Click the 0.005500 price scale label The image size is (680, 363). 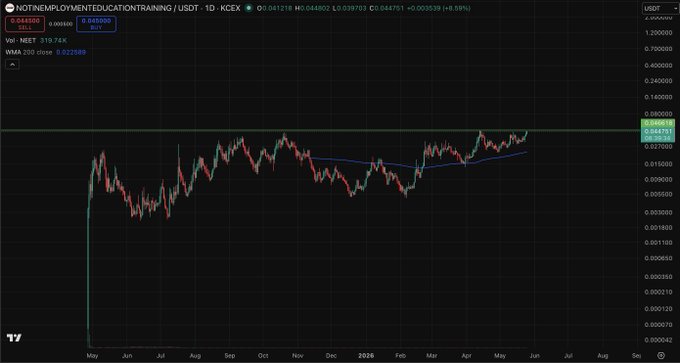(x=658, y=195)
